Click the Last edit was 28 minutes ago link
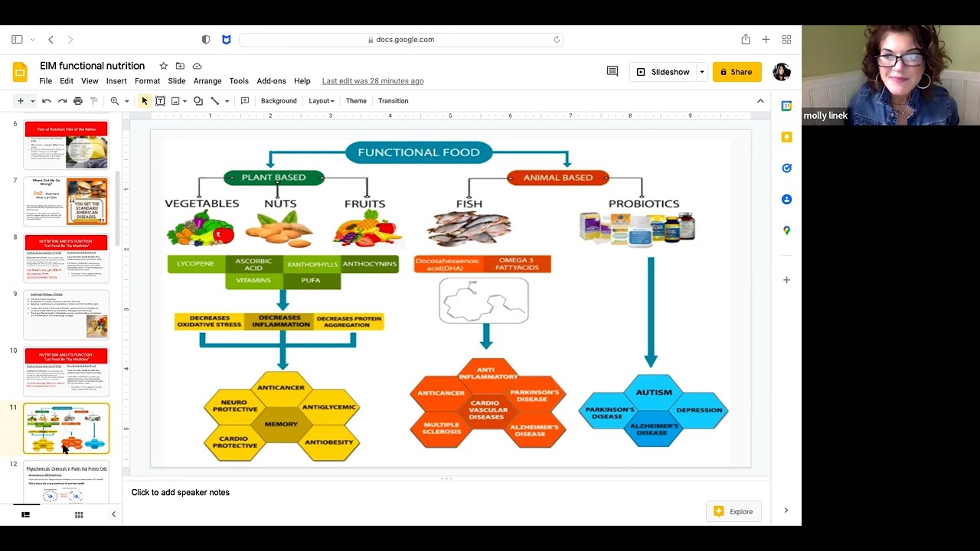This screenshot has width=980, height=551. pyautogui.click(x=373, y=81)
